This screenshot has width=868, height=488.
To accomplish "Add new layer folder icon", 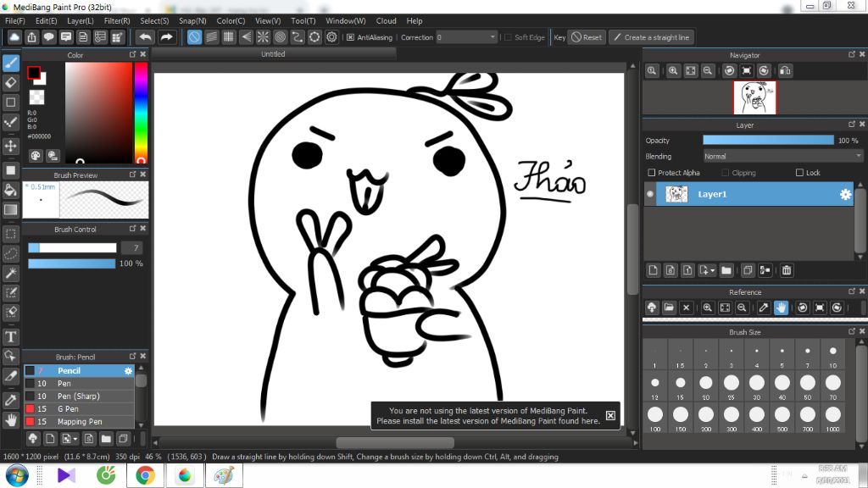I will tap(726, 270).
